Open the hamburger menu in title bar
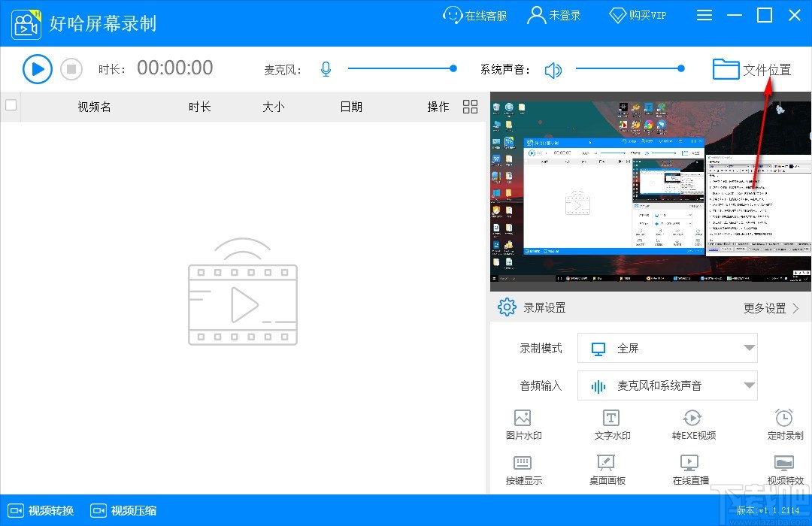Viewport: 812px width, 526px height. [x=704, y=15]
